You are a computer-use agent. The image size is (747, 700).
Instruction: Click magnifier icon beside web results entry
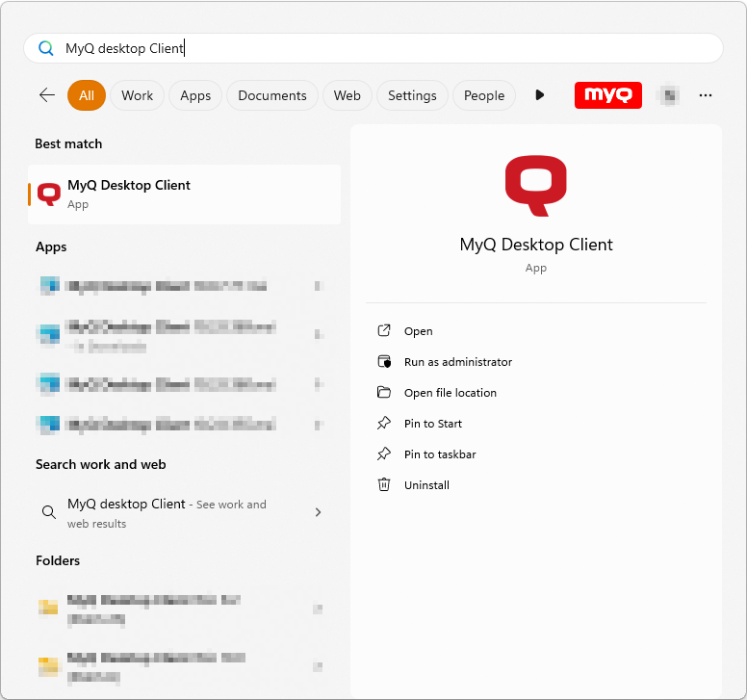click(x=48, y=512)
